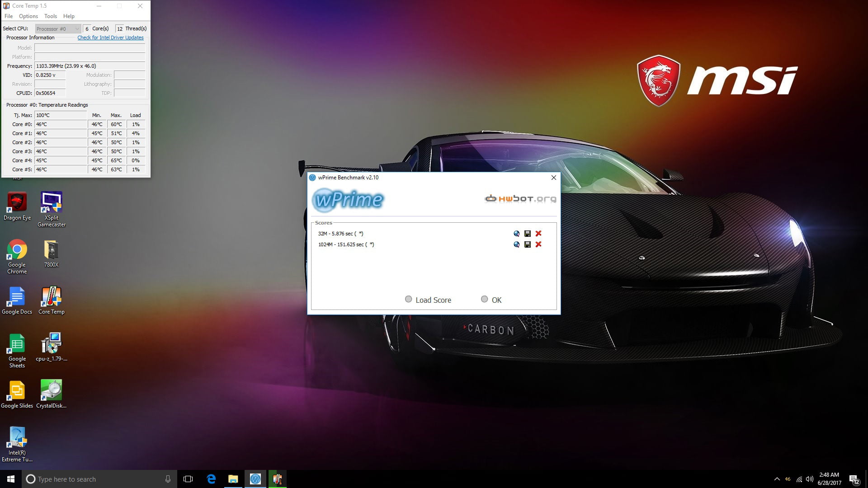Select the Load Score radio button
Viewport: 868px width, 488px height.
click(408, 299)
